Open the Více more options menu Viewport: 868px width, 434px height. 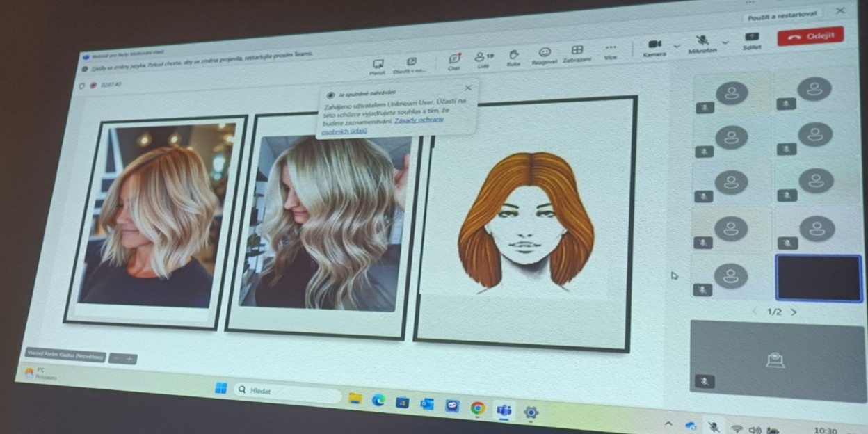(611, 48)
